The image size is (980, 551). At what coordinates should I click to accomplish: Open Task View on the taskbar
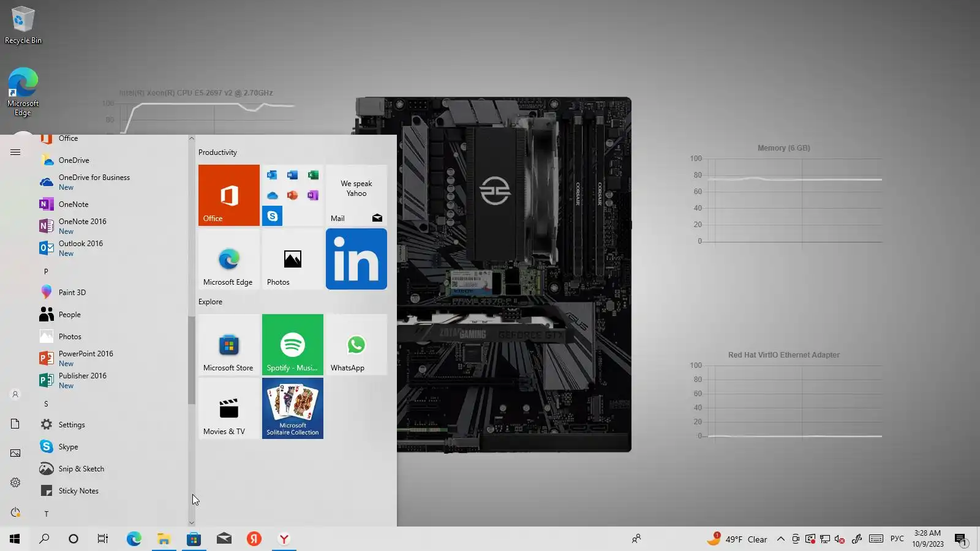click(103, 539)
